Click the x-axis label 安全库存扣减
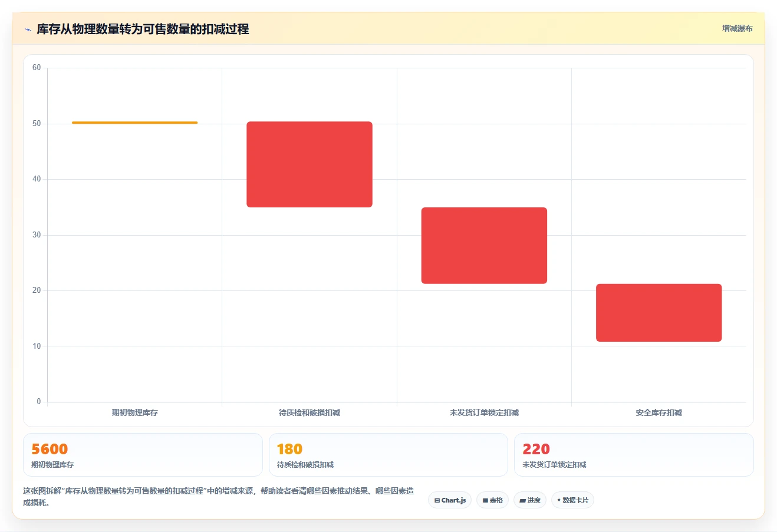The width and height of the screenshot is (777, 532). click(x=659, y=413)
